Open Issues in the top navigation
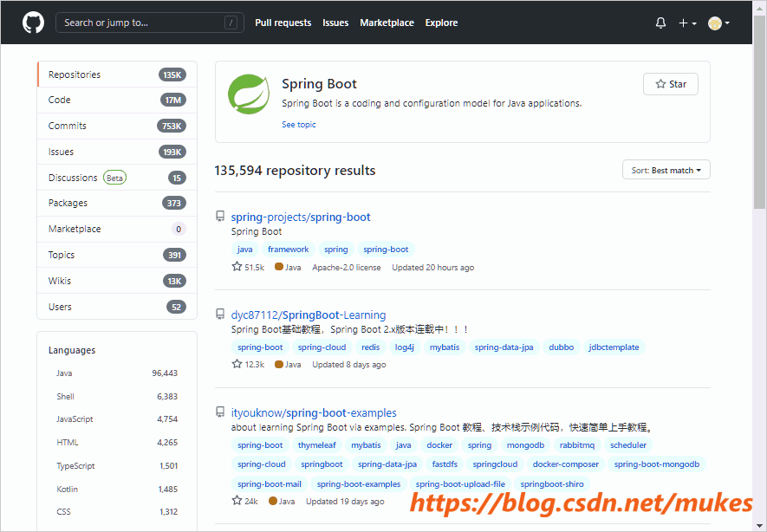The width and height of the screenshot is (767, 532). (335, 23)
